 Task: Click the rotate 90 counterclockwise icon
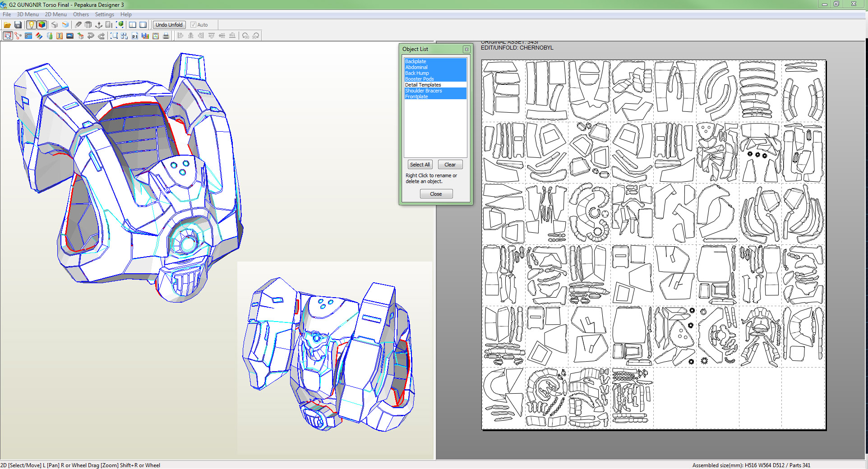click(245, 36)
